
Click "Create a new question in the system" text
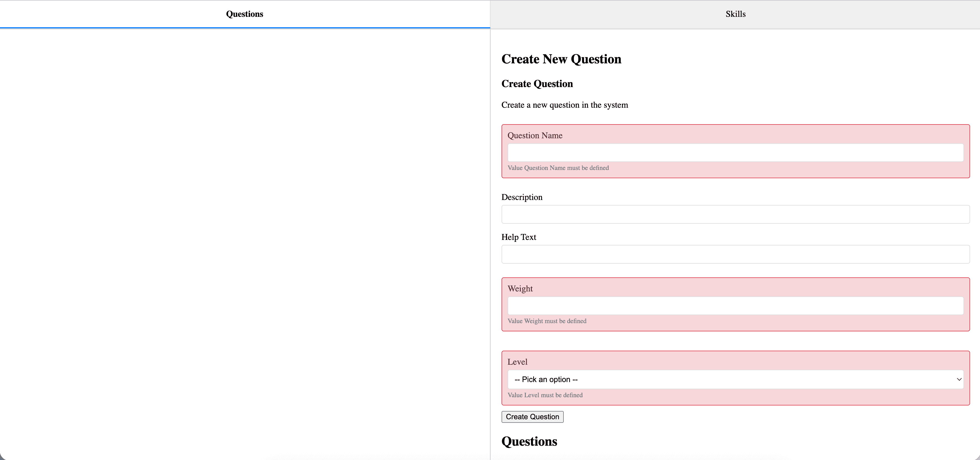click(564, 105)
